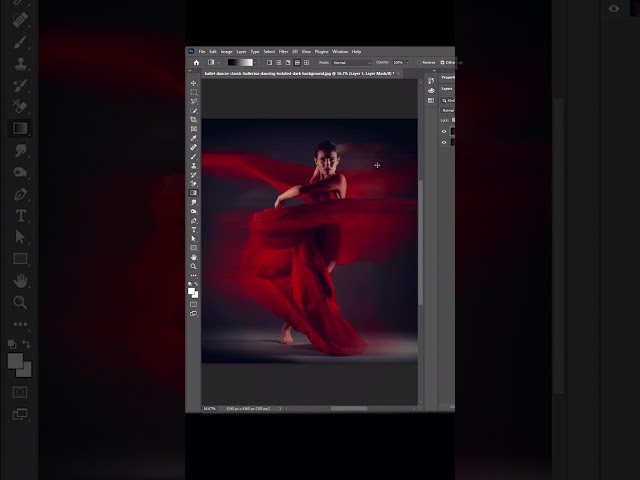Open the Opacity slider arrow
640x480 pixels.
point(407,62)
